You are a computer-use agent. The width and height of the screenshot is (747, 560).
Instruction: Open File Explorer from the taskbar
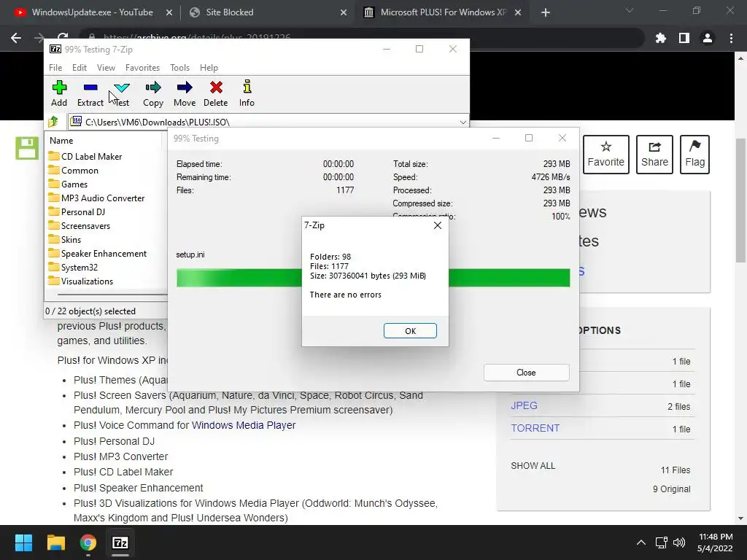pyautogui.click(x=55, y=542)
